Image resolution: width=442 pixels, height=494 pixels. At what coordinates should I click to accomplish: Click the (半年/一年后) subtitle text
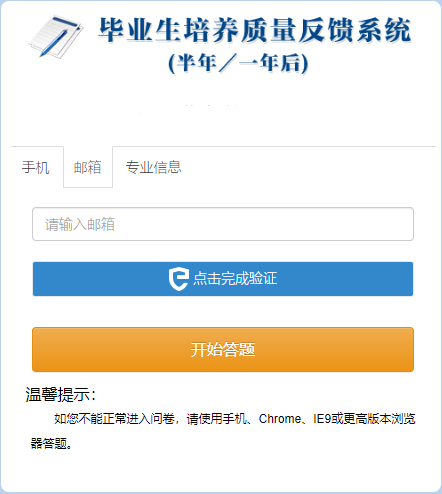coord(238,63)
